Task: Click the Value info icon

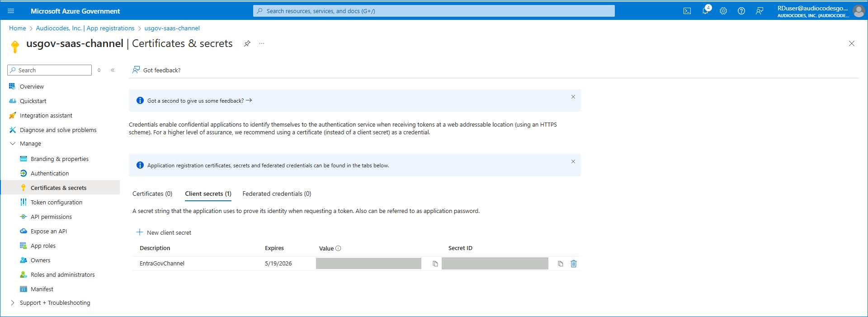Action: click(x=338, y=248)
